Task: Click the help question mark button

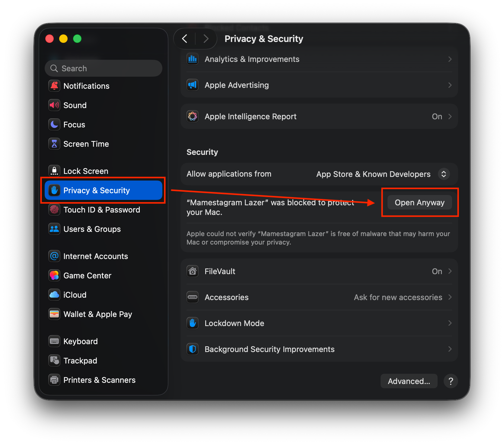Action: (451, 381)
